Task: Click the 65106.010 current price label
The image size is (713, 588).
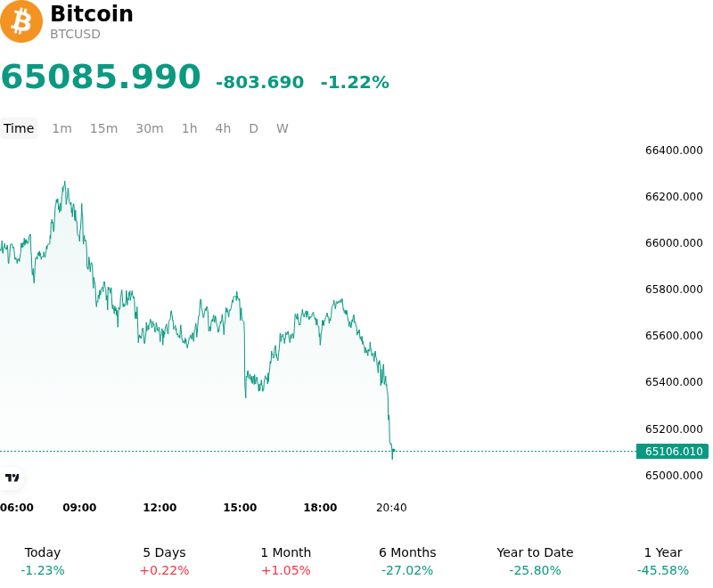Action: pos(673,451)
